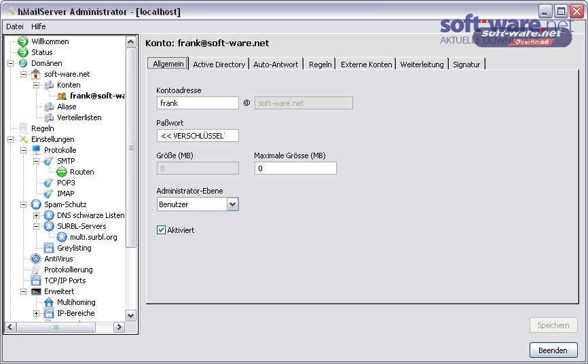588x364 pixels.
Task: Open the Datei menu
Action: point(15,26)
